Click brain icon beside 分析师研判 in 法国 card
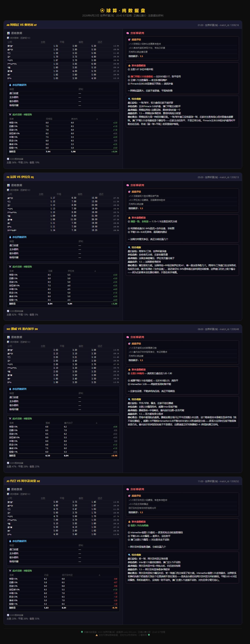This screenshot has width=250, height=644. 128,185
